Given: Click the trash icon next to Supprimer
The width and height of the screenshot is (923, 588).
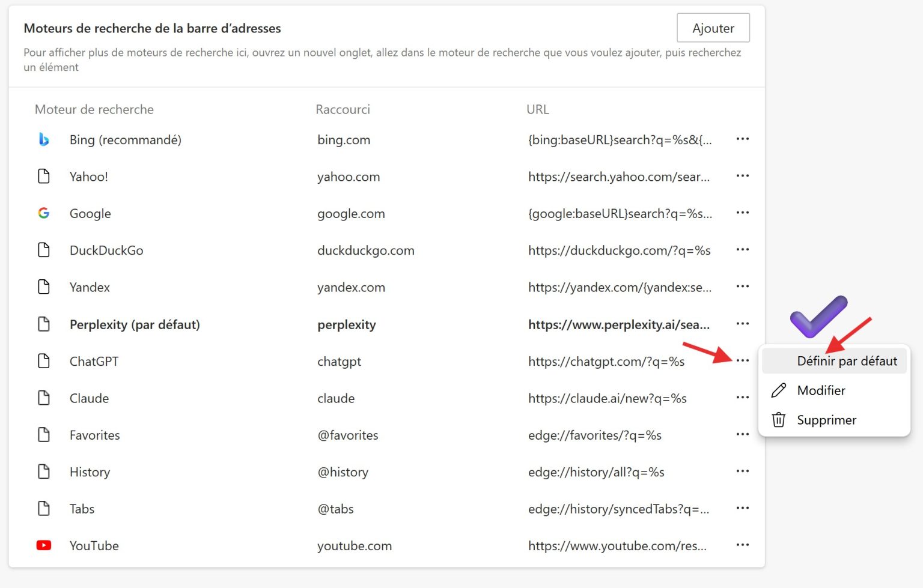Looking at the screenshot, I should tap(779, 420).
